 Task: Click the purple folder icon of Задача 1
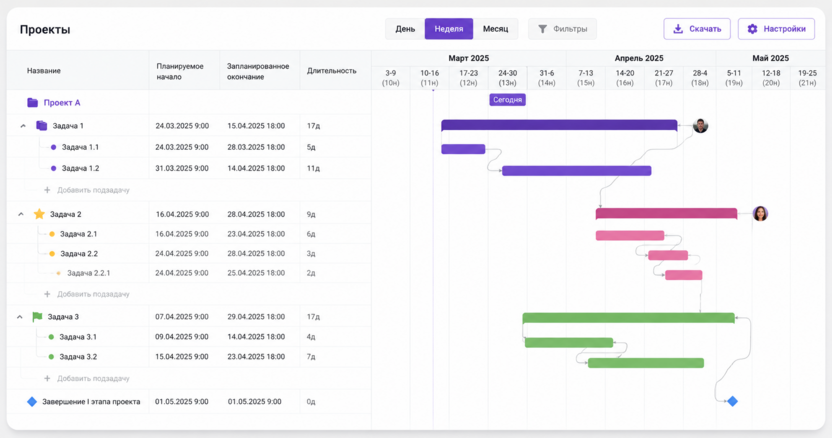(x=41, y=126)
